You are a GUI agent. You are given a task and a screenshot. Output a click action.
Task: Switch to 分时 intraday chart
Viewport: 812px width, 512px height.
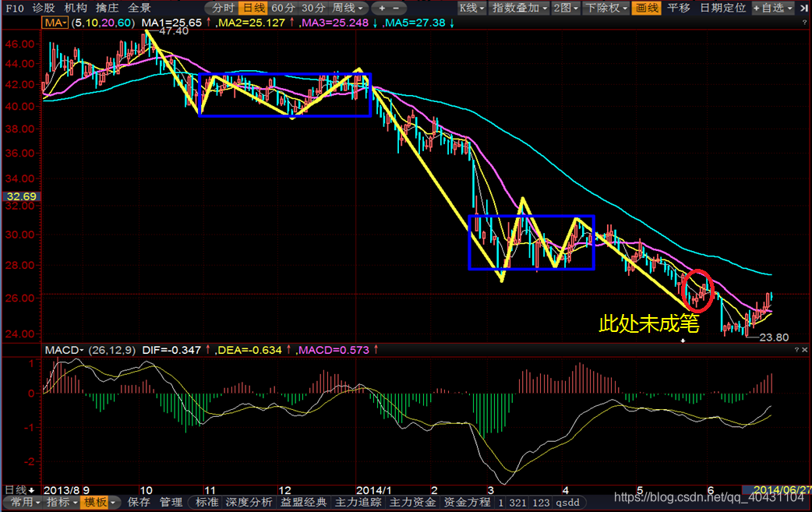(x=223, y=8)
